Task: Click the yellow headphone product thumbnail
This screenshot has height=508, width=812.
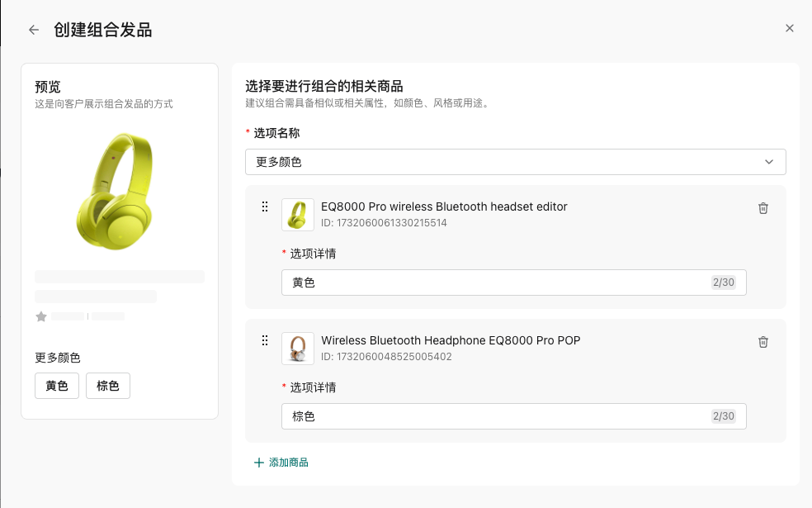Action: (x=297, y=215)
